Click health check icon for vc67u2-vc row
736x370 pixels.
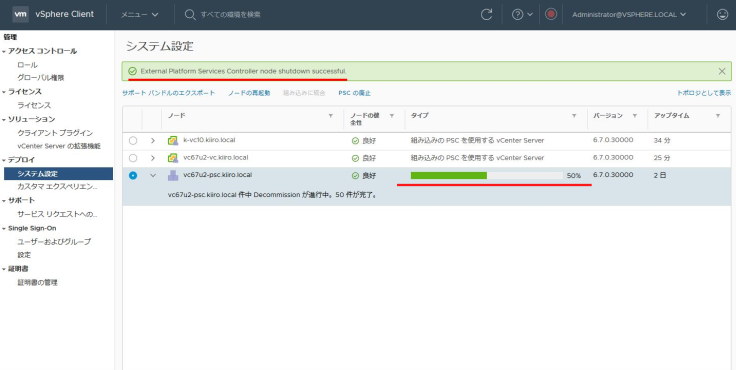coord(355,158)
